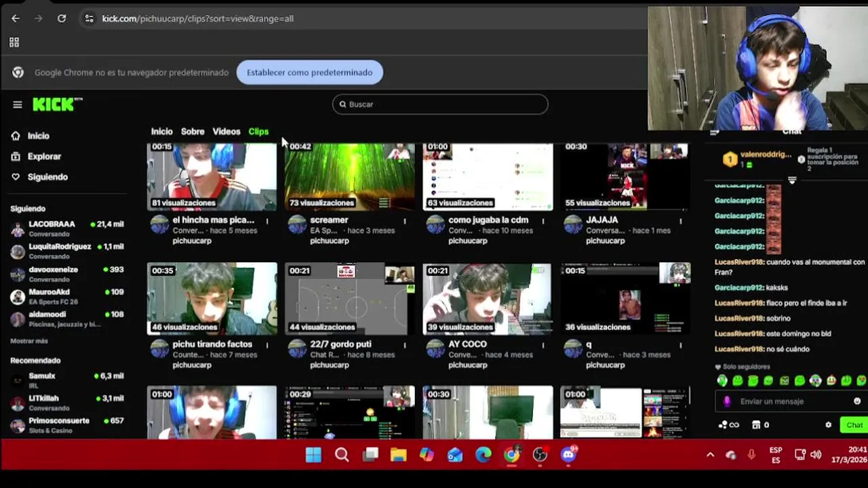
Task: Open options menu for 'q' clip
Action: click(680, 345)
